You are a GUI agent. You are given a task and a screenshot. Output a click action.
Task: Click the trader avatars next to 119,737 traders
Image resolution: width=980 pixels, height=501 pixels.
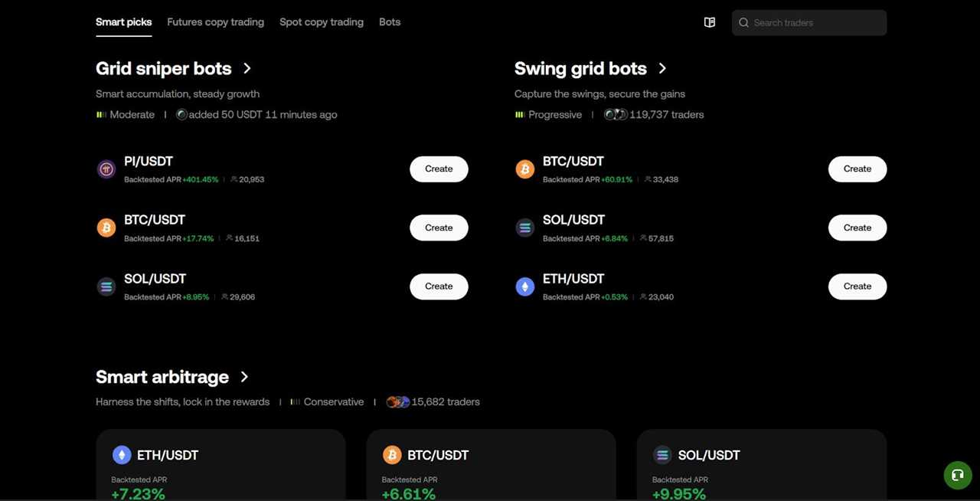click(616, 114)
